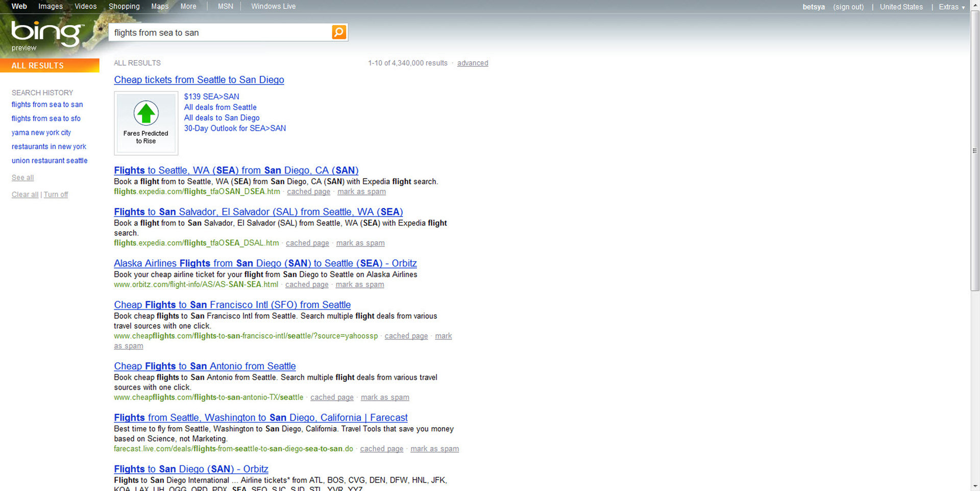Open Flights to Seattle from San Diego result
The width and height of the screenshot is (980, 491).
click(x=236, y=170)
